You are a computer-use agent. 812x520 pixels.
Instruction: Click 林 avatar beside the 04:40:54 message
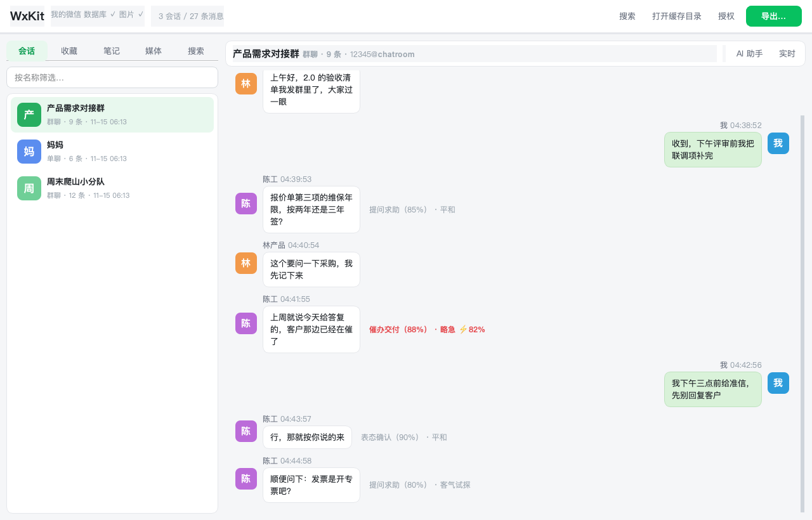[x=246, y=263]
